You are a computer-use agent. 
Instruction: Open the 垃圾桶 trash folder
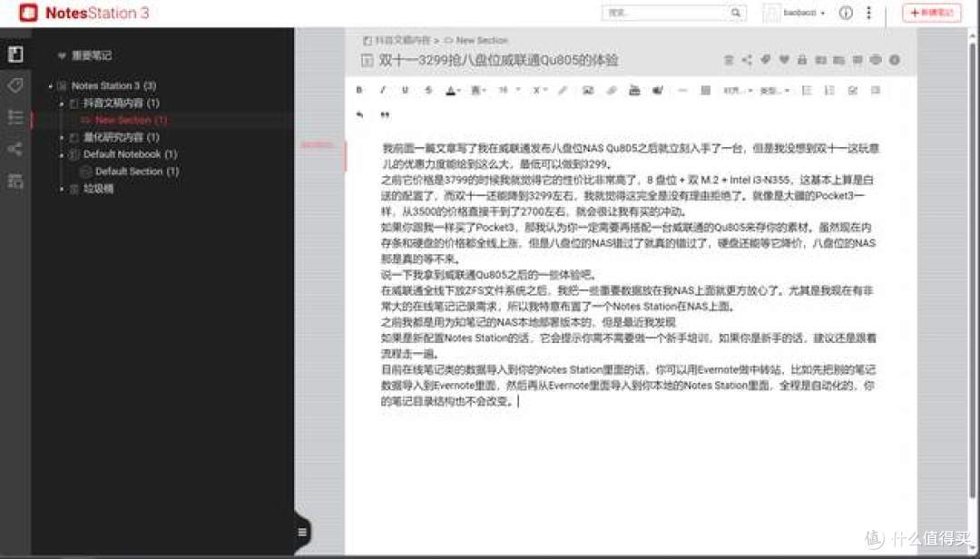pyautogui.click(x=98, y=189)
